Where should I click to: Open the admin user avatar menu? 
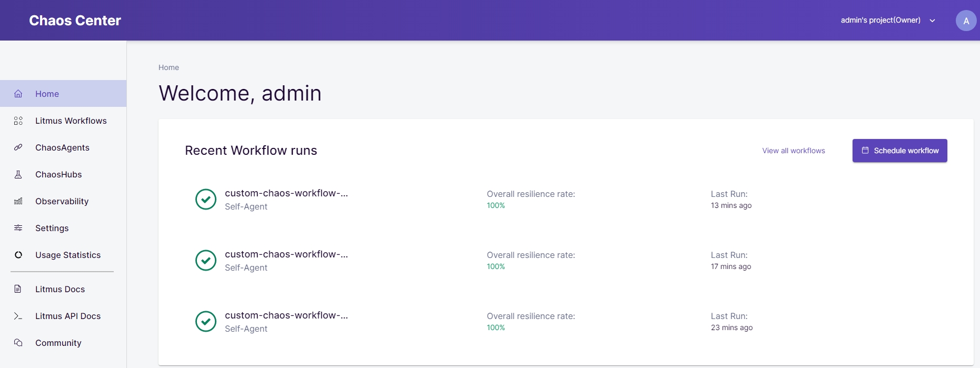click(966, 21)
